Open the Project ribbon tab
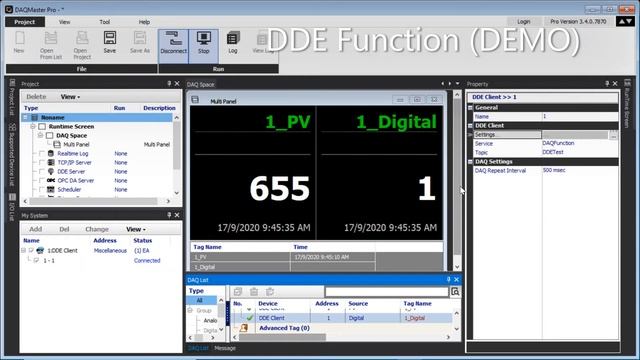Screen dimensions: 640x360 click(25, 22)
